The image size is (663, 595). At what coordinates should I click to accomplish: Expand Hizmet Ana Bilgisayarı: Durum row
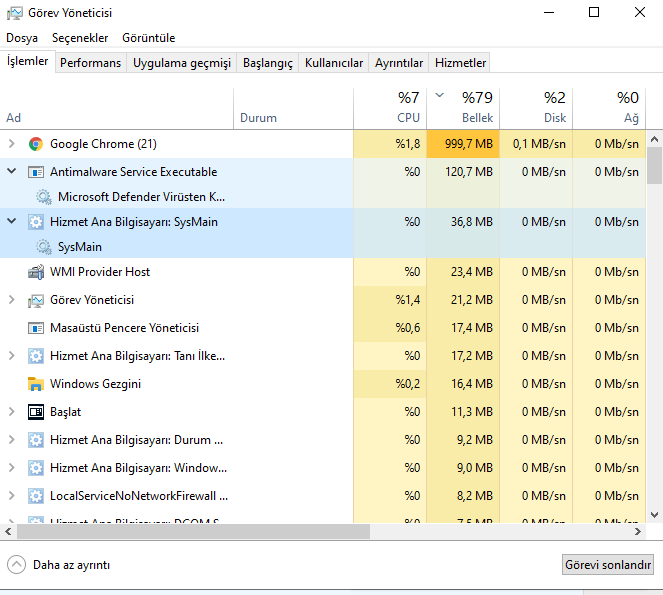click(11, 440)
